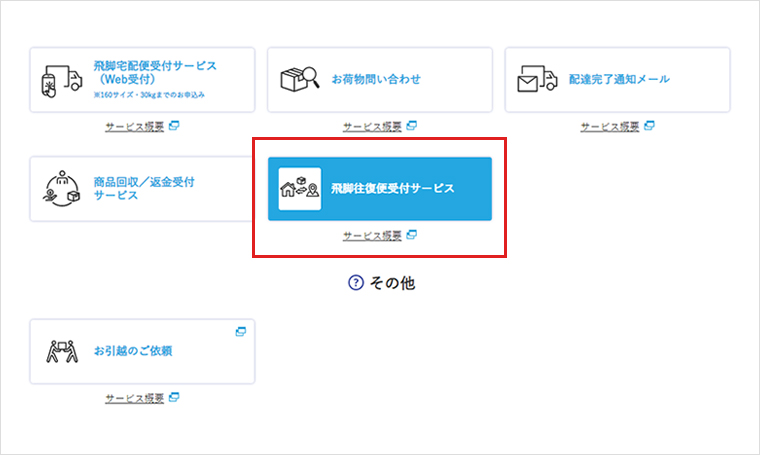Click new-window icon under 配達完了通知メール card

pos(649,126)
